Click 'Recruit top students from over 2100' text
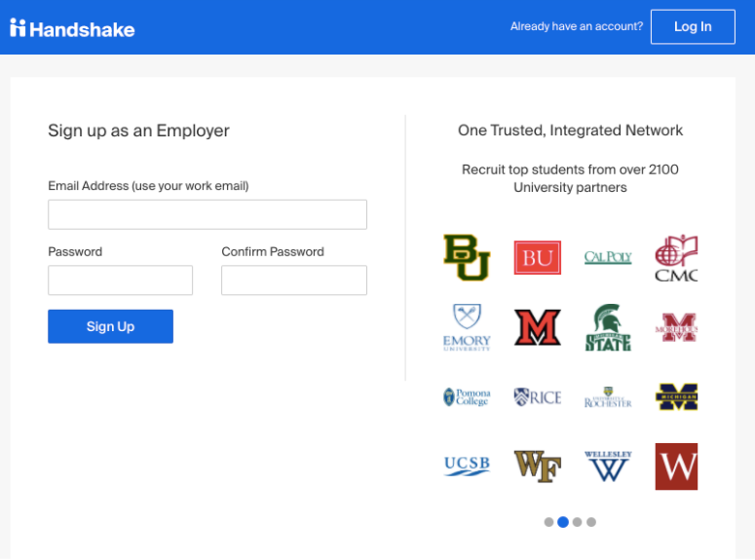The image size is (755, 560). [570, 169]
